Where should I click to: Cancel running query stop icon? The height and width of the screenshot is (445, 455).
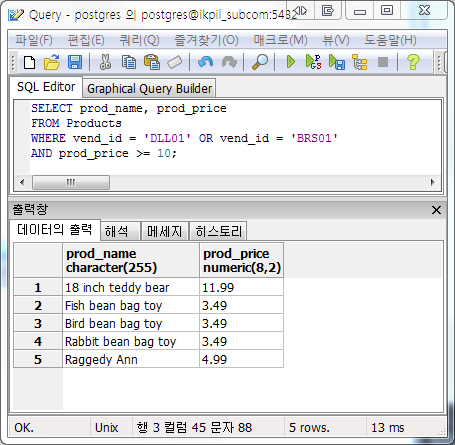click(x=383, y=62)
